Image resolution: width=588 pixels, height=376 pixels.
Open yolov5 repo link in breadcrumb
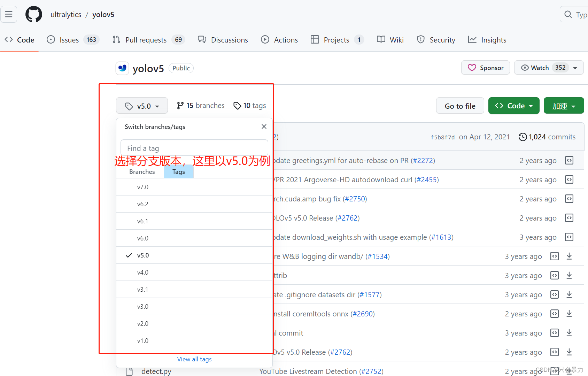[x=103, y=14]
